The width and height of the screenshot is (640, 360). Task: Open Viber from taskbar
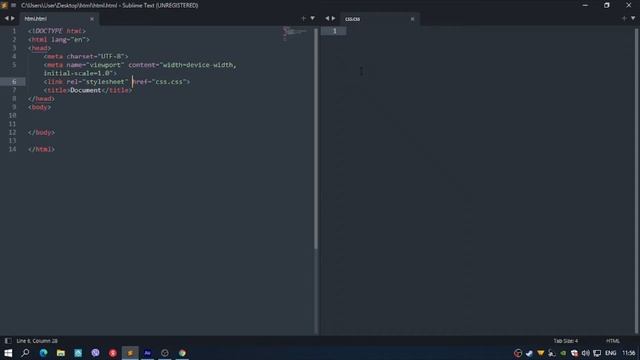pyautogui.click(x=96, y=353)
